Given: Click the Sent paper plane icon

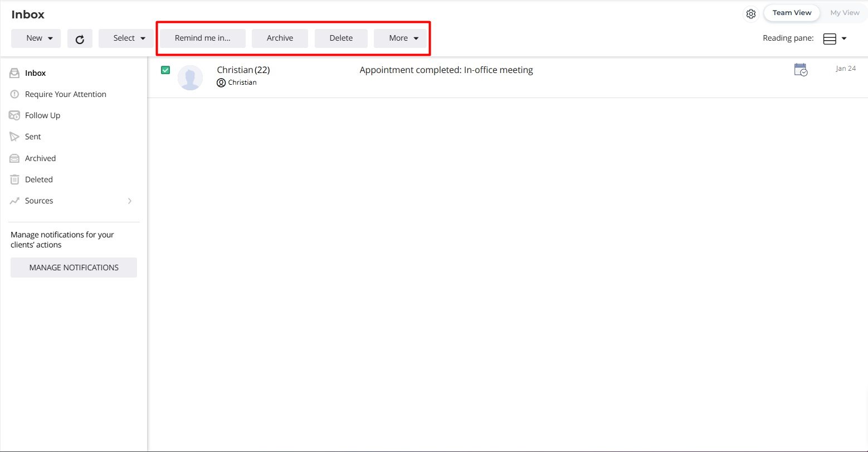Looking at the screenshot, I should click(x=14, y=137).
